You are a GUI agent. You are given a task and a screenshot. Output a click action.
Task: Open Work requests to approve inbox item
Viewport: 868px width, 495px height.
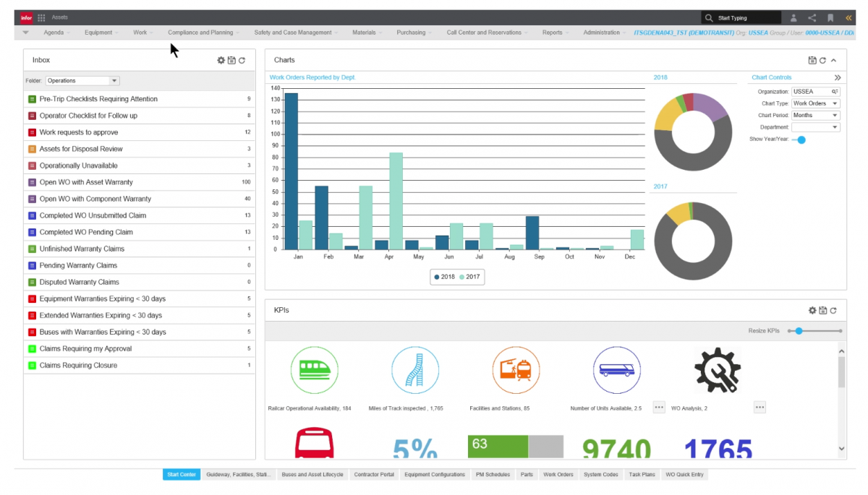click(x=79, y=132)
